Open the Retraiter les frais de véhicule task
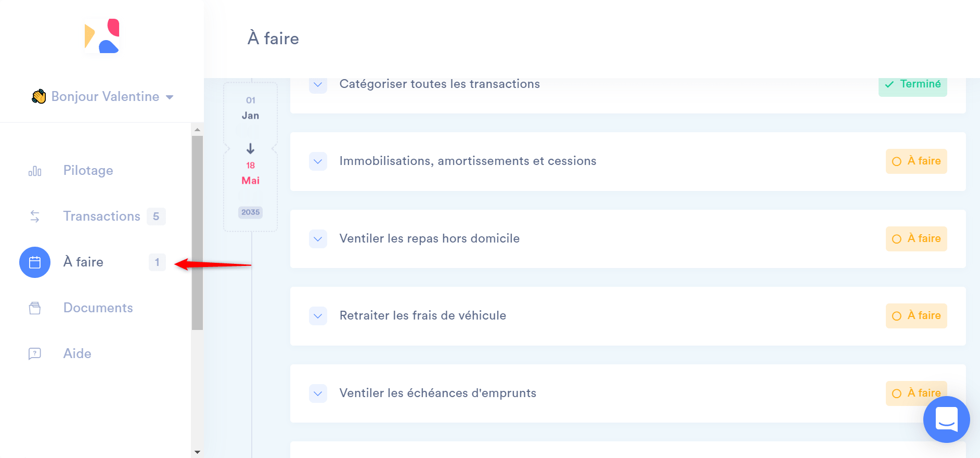Screen dimensions: 980x458 pos(422,316)
